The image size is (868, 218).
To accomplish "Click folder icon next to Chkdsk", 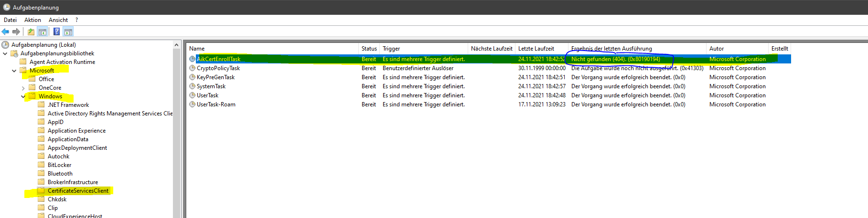I will [x=41, y=199].
